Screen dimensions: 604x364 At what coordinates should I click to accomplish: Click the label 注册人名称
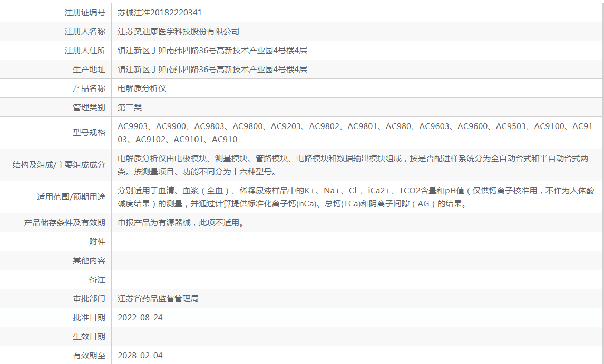pyautogui.click(x=85, y=31)
